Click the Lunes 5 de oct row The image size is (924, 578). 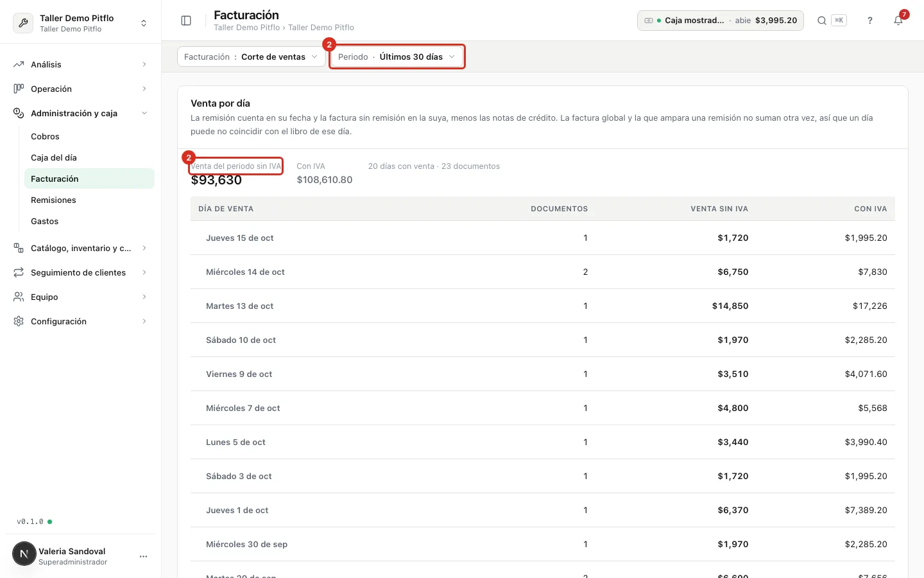point(543,442)
